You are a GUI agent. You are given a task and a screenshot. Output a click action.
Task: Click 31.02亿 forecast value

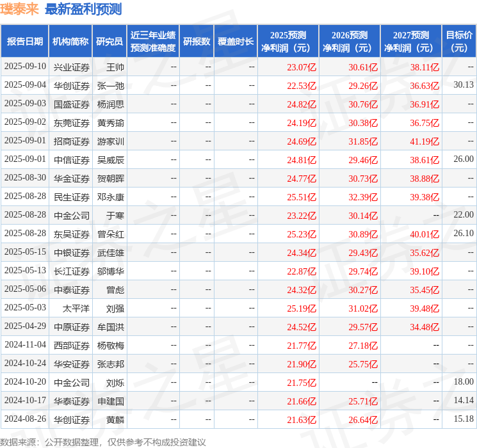click(x=363, y=308)
